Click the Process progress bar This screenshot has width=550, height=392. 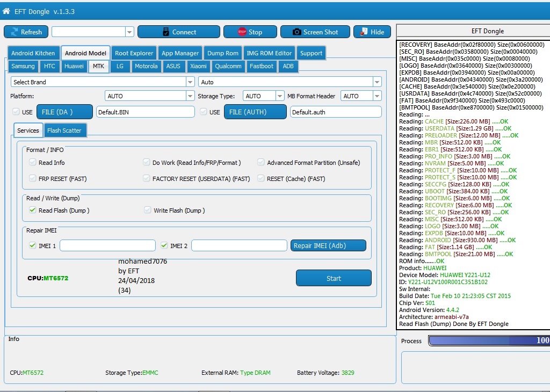pos(489,340)
